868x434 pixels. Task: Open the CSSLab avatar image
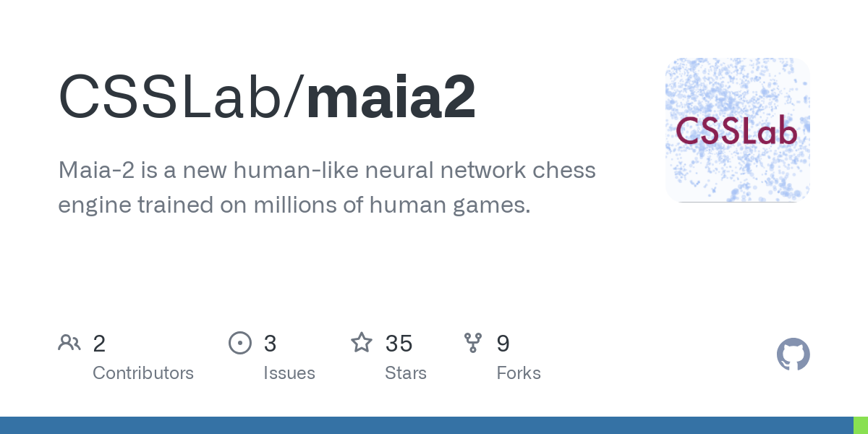tap(738, 130)
